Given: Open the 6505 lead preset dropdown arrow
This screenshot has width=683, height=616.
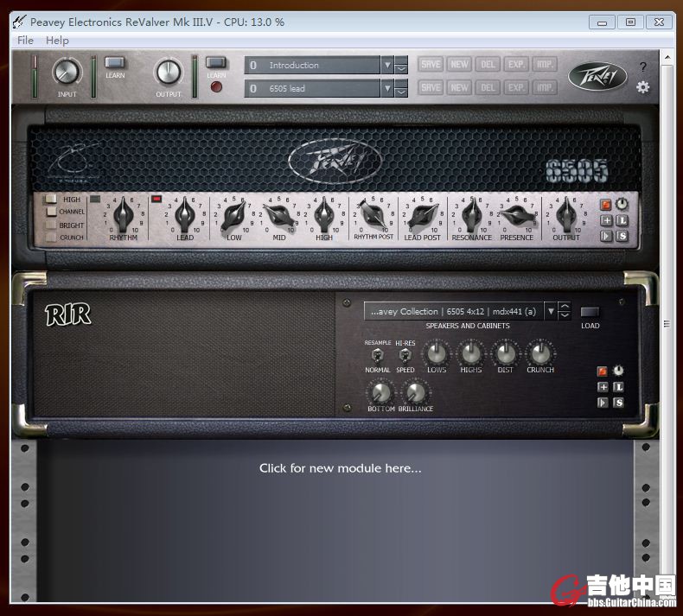Looking at the screenshot, I should coord(387,89).
